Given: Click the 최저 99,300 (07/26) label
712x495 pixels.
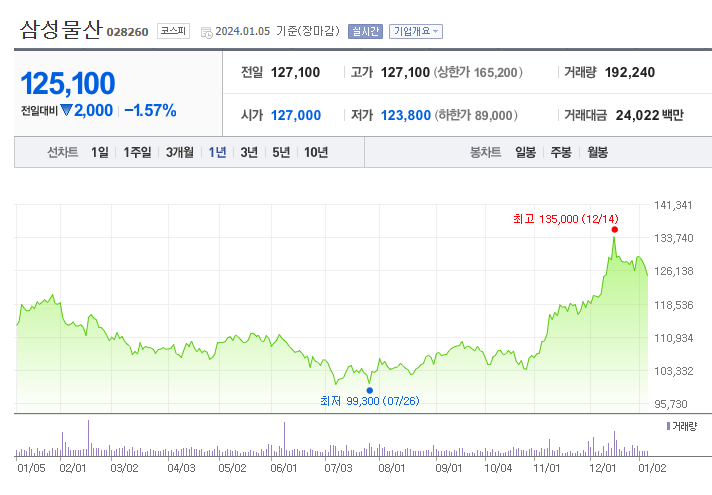Looking at the screenshot, I should (x=370, y=401).
